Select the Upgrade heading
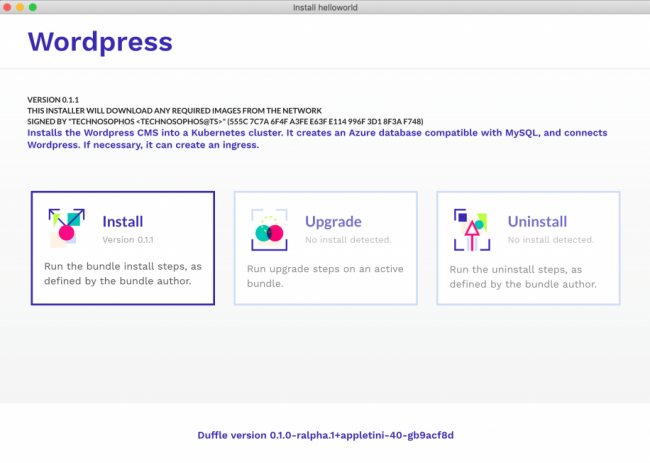Viewport: 650px width, 463px height. click(x=333, y=222)
